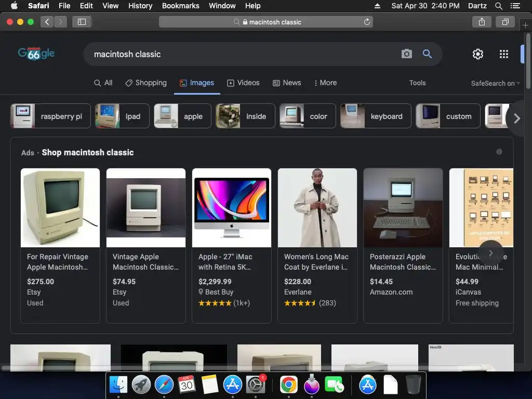This screenshot has height=399, width=532.
Task: Filter images by ipad chip
Action: pyautogui.click(x=122, y=116)
